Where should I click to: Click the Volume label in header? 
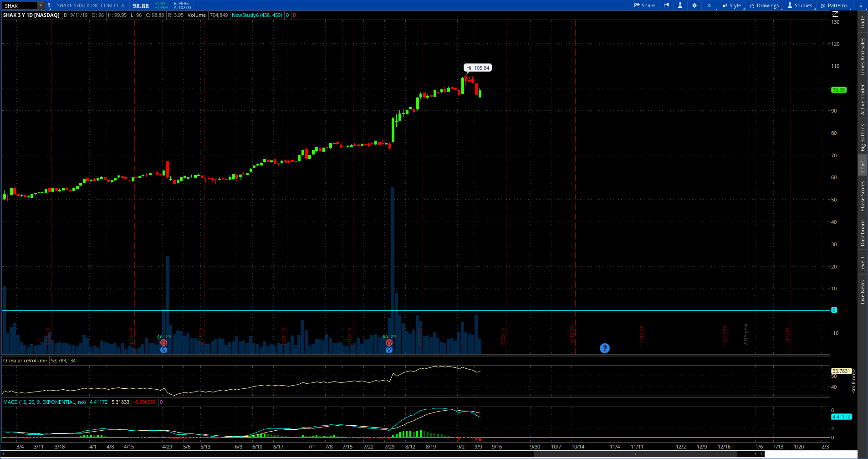197,15
